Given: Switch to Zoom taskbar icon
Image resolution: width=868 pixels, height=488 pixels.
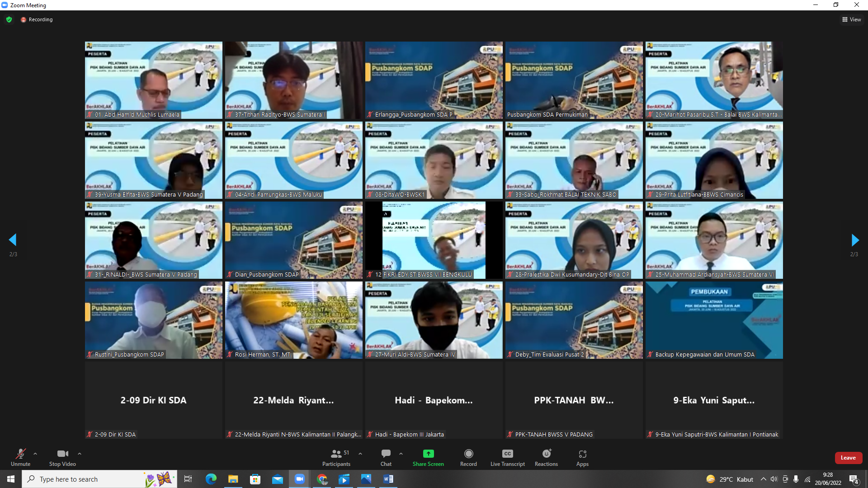Looking at the screenshot, I should coord(300,479).
